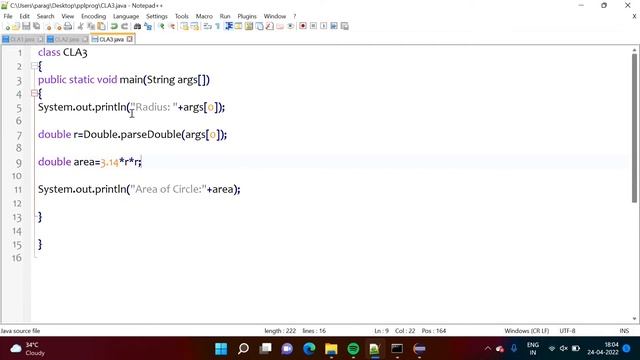Toggle file monitoring eye icon
The width and height of the screenshot is (640, 360).
click(290, 27)
